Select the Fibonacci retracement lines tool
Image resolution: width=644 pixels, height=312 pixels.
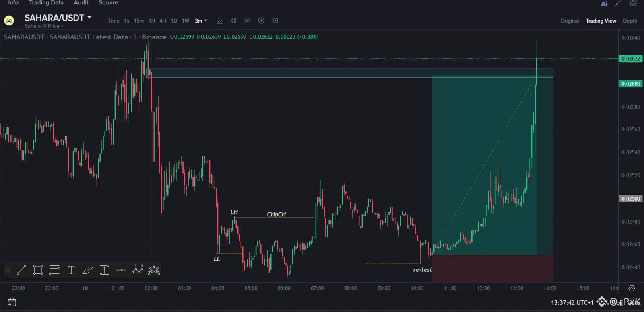pyautogui.click(x=54, y=270)
